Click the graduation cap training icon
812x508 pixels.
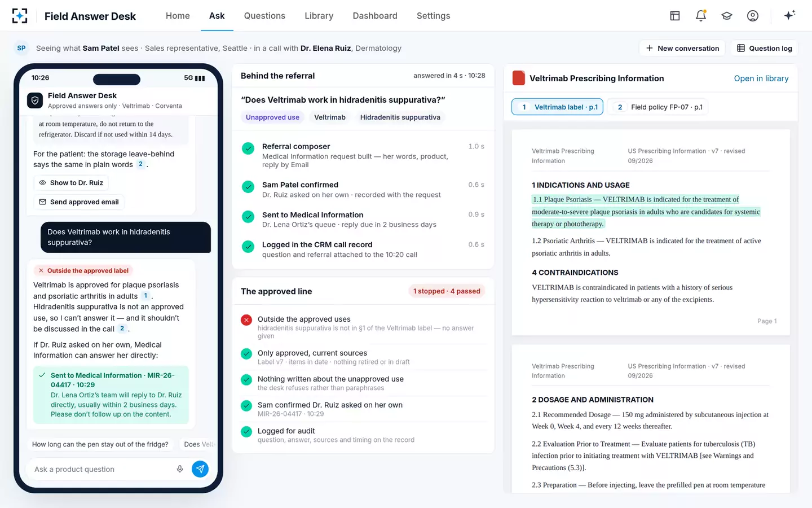pos(727,16)
